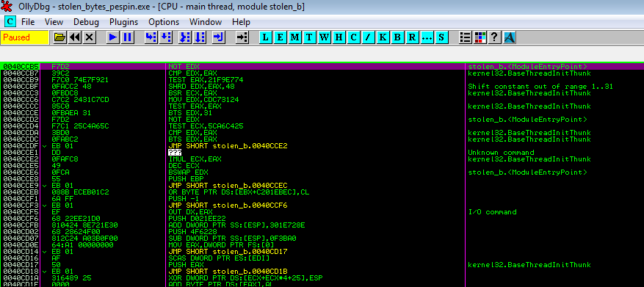Show Windows with W button

(x=324, y=37)
